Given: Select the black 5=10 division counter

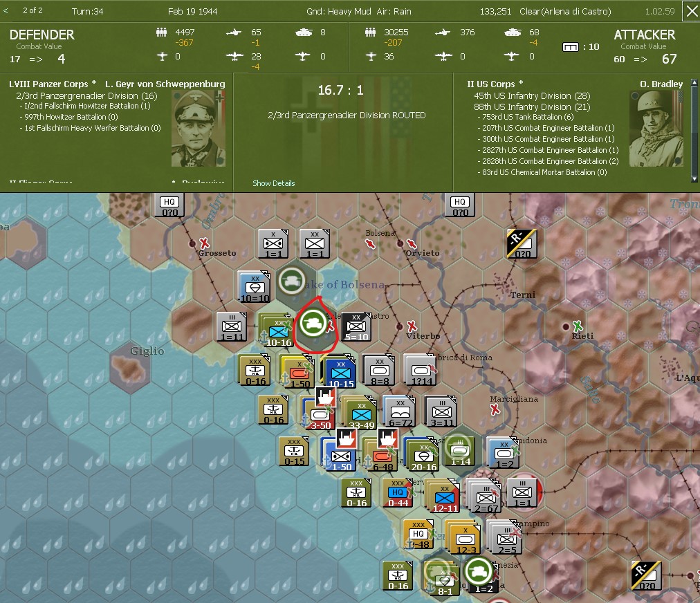Looking at the screenshot, I should [x=356, y=326].
